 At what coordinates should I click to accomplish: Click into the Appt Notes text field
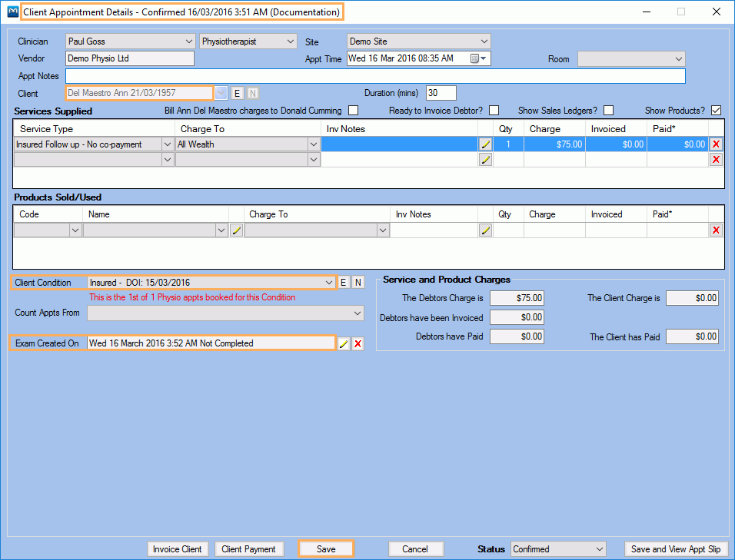[374, 76]
